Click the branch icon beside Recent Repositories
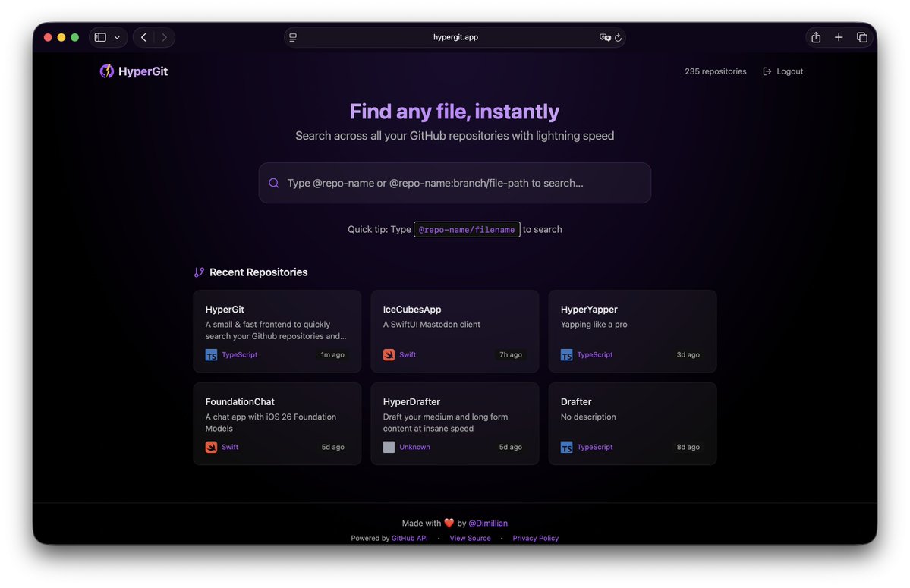910x588 pixels. coord(199,272)
